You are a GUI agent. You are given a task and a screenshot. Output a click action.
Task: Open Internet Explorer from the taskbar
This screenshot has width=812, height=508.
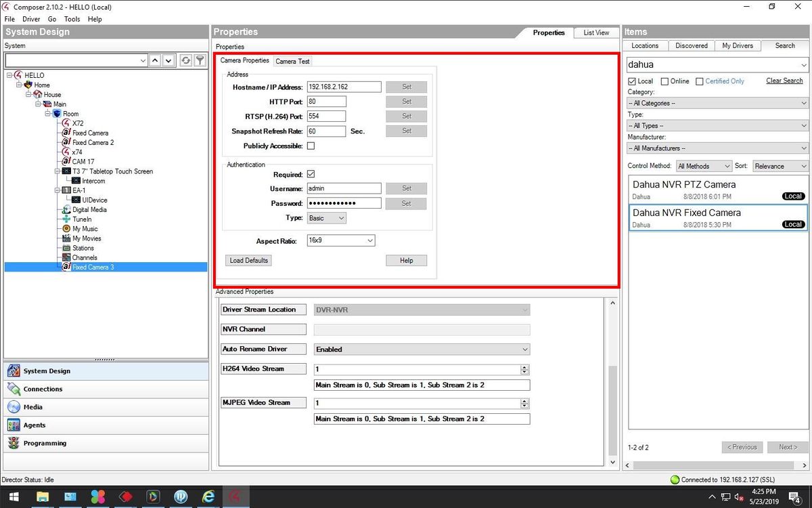pyautogui.click(x=208, y=496)
